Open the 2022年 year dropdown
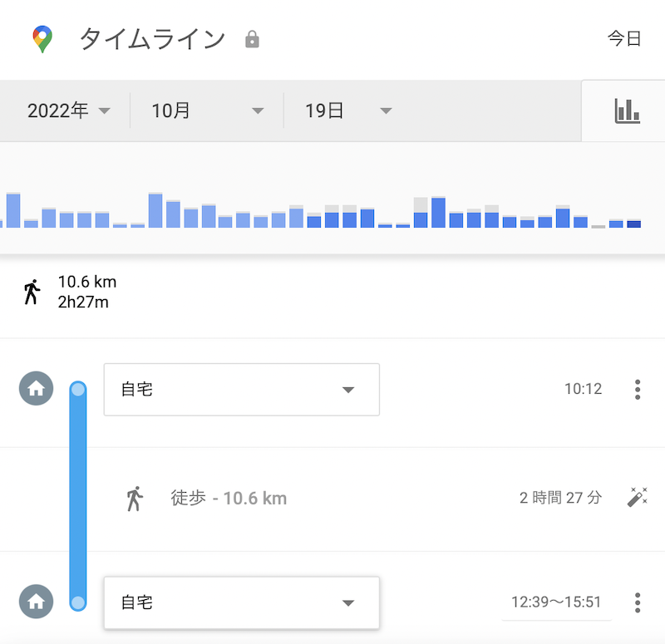665x644 pixels. [69, 111]
